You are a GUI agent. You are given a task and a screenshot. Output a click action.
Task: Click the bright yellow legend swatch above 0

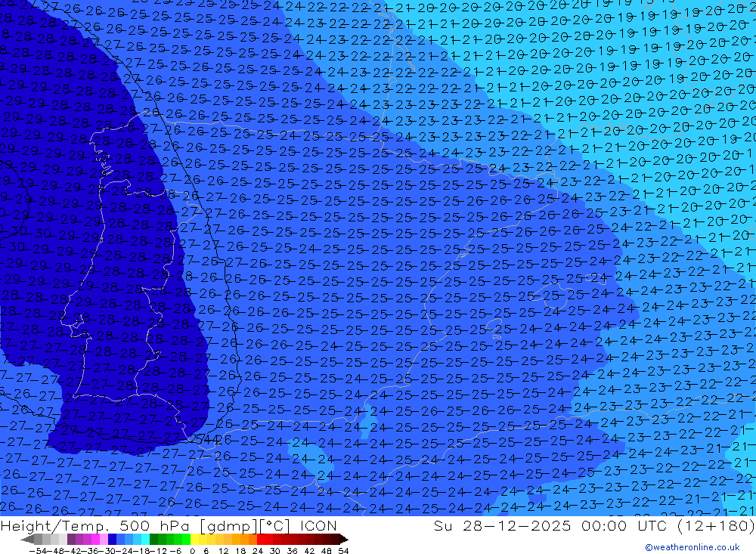click(194, 539)
